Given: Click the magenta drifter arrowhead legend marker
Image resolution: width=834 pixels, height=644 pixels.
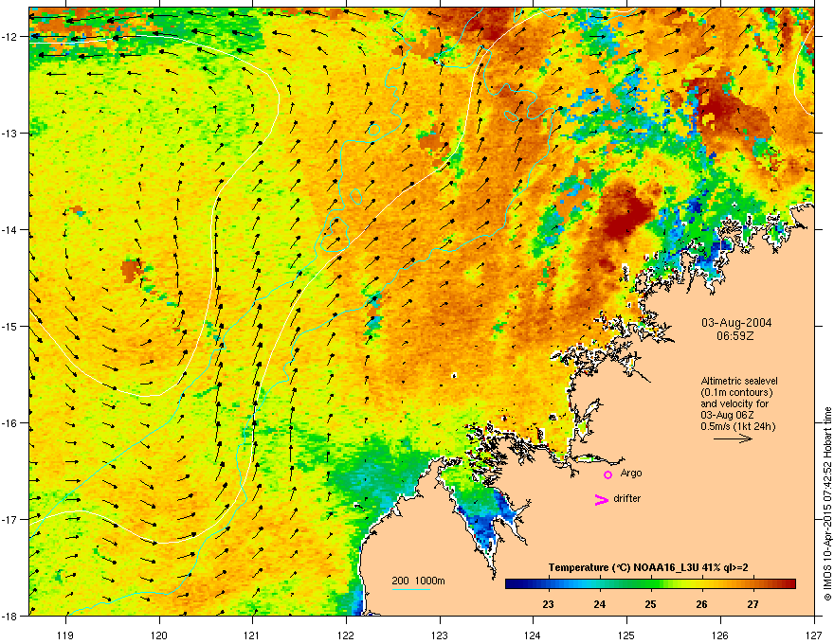Looking at the screenshot, I should click(602, 499).
